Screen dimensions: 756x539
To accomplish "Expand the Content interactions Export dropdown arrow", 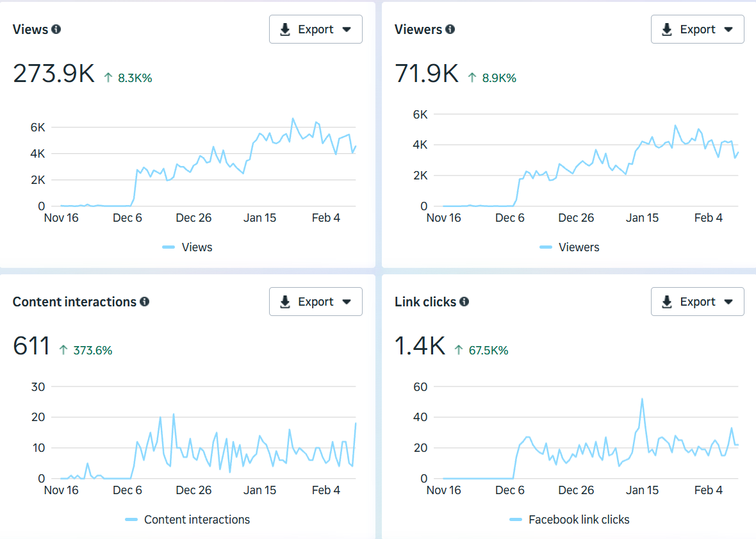I will [346, 301].
